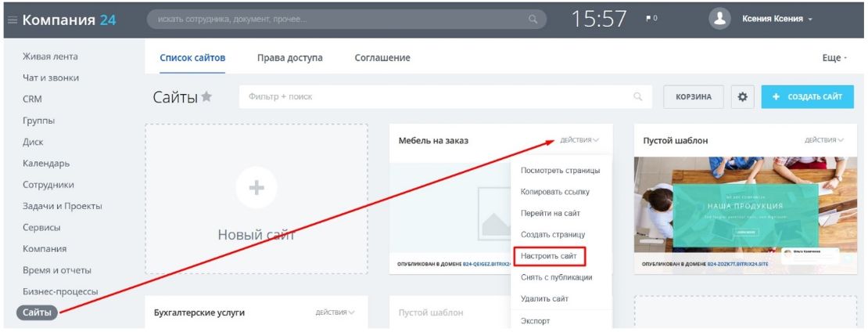Image resolution: width=868 pixels, height=332 pixels.
Task: Click the Корзина button
Action: (694, 96)
